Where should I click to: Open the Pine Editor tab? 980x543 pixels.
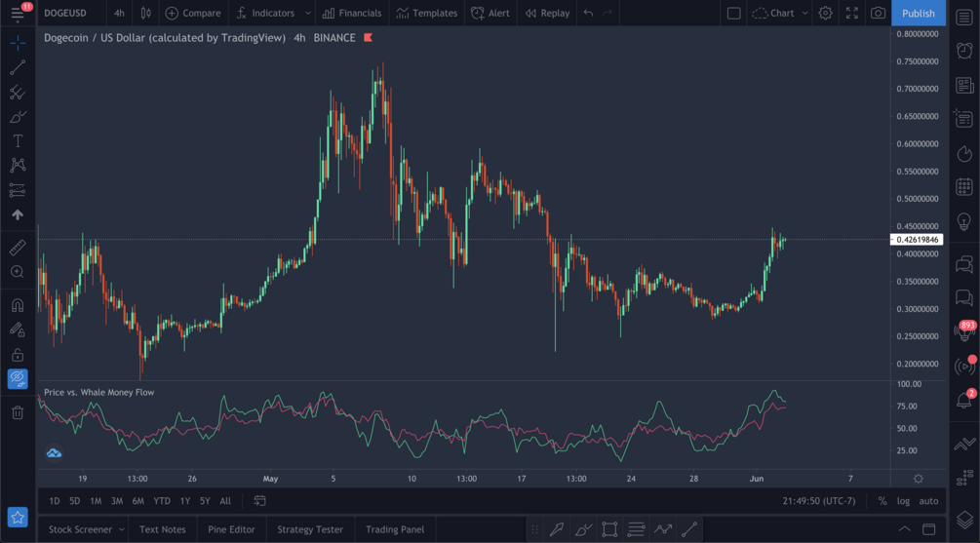(x=231, y=529)
